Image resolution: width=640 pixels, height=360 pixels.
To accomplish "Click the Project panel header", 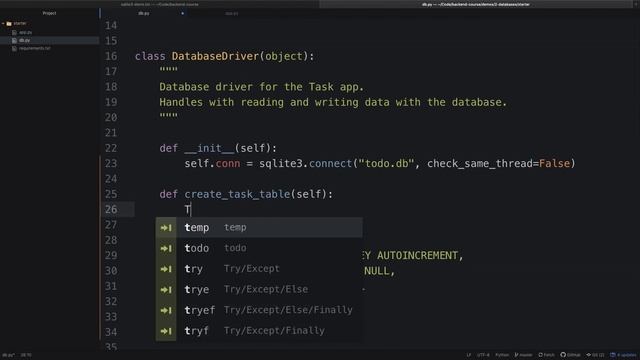I will point(49,13).
